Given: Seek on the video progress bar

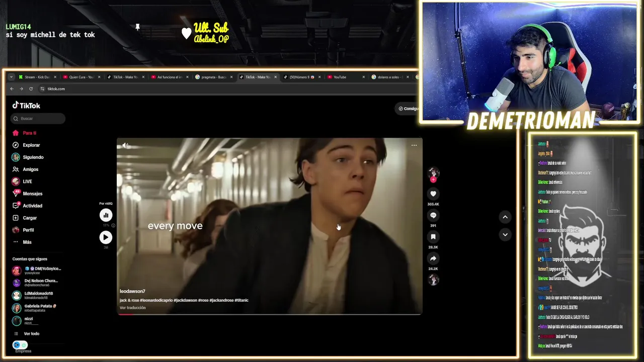Looking at the screenshot, I should point(270,314).
